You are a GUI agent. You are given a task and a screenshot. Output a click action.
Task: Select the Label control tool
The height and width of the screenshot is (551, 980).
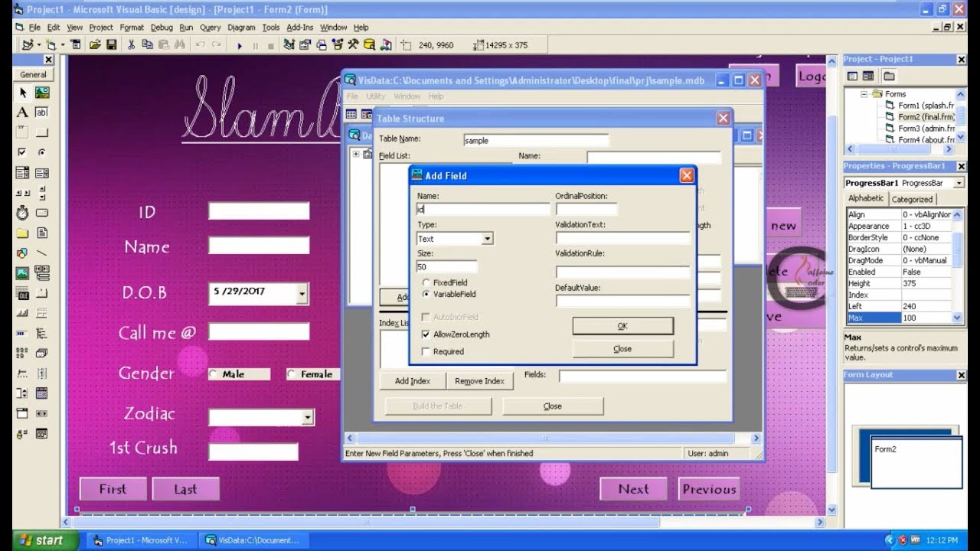tap(23, 112)
